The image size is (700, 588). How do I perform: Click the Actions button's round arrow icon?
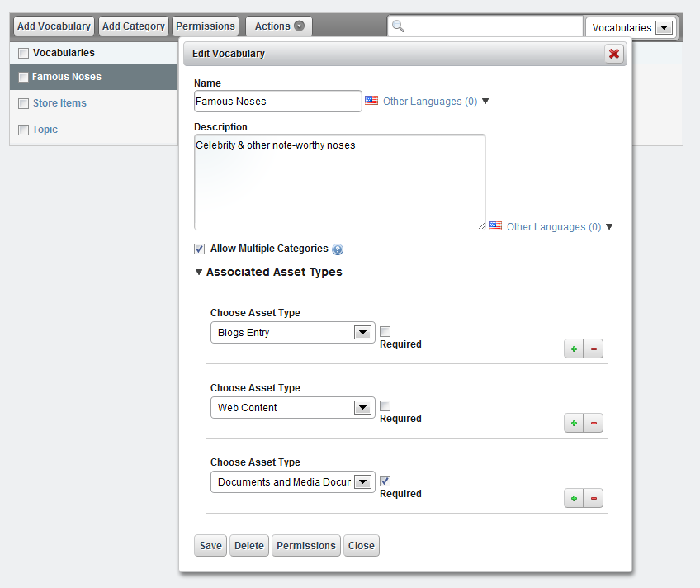point(300,26)
